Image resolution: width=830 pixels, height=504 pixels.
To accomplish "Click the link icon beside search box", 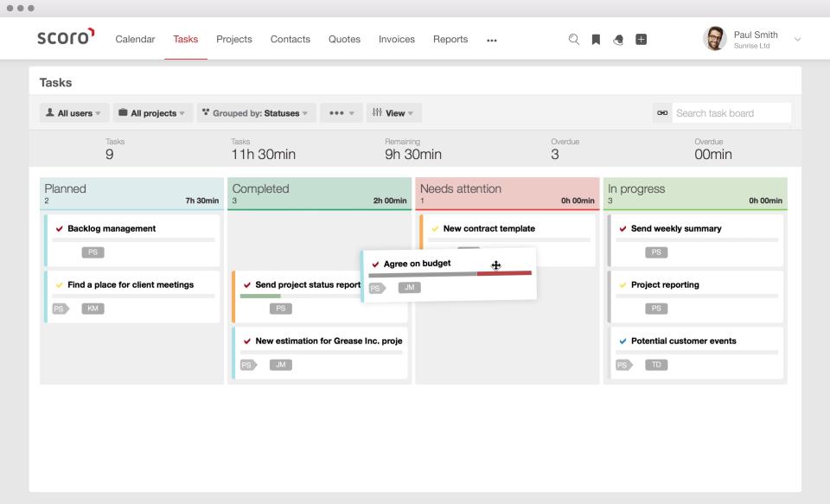I will tap(662, 113).
